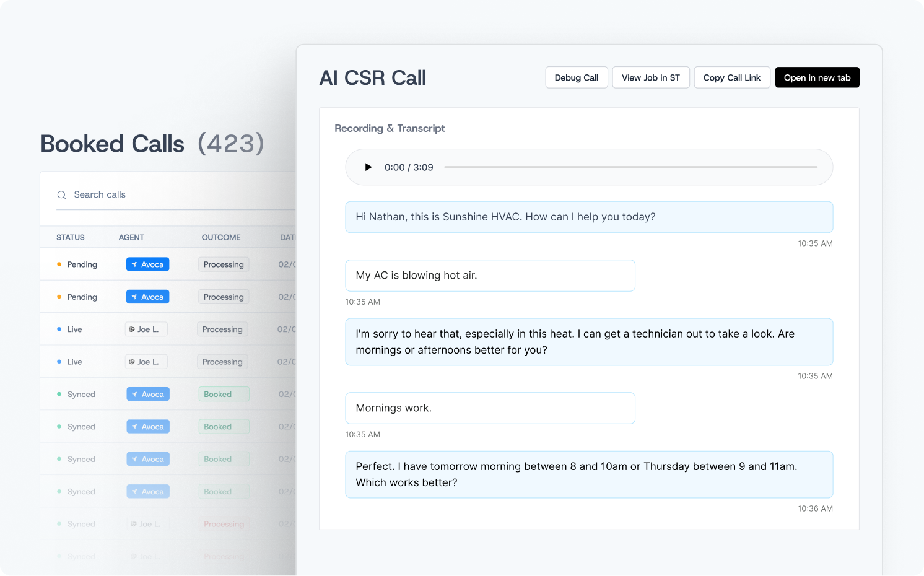924x576 pixels.
Task: Select the 'I'm sorry to hear that' message
Action: pyautogui.click(x=589, y=342)
